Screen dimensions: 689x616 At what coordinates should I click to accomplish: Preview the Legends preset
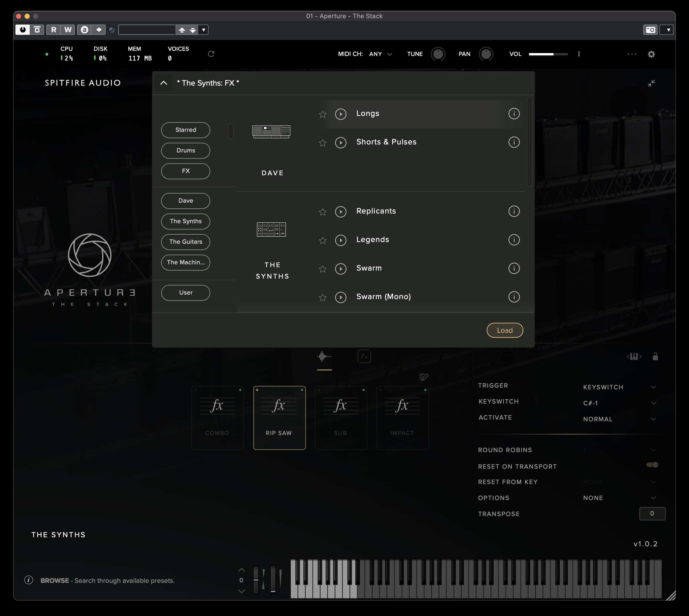[x=341, y=240]
